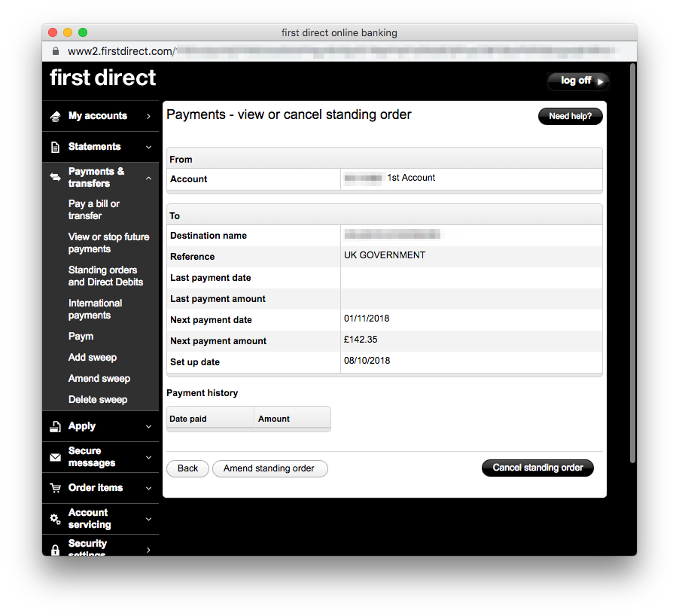Expand the Statements chevron

click(148, 147)
